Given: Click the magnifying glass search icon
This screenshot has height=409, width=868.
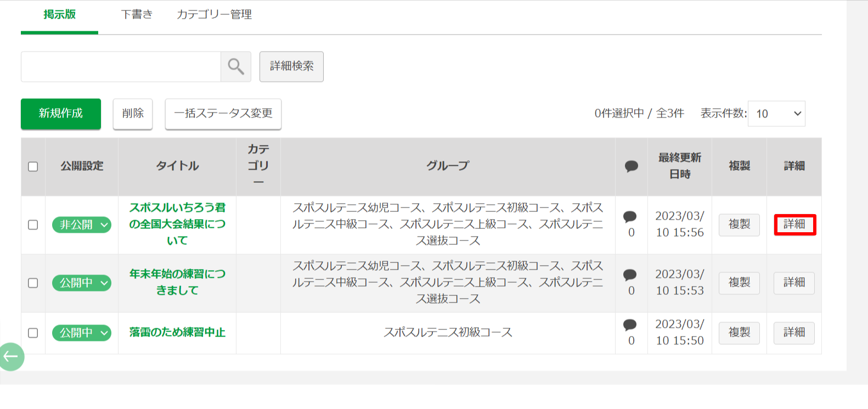Looking at the screenshot, I should (236, 66).
